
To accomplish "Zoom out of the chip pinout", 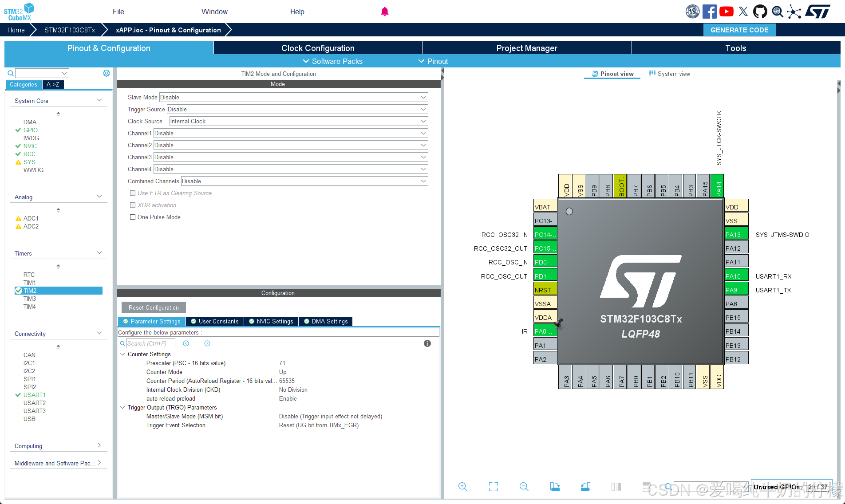I will 524,487.
